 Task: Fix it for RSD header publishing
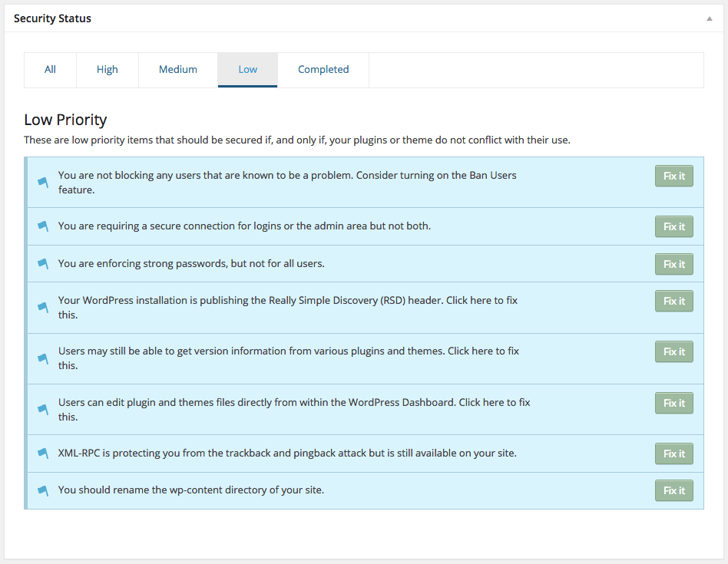tap(673, 301)
